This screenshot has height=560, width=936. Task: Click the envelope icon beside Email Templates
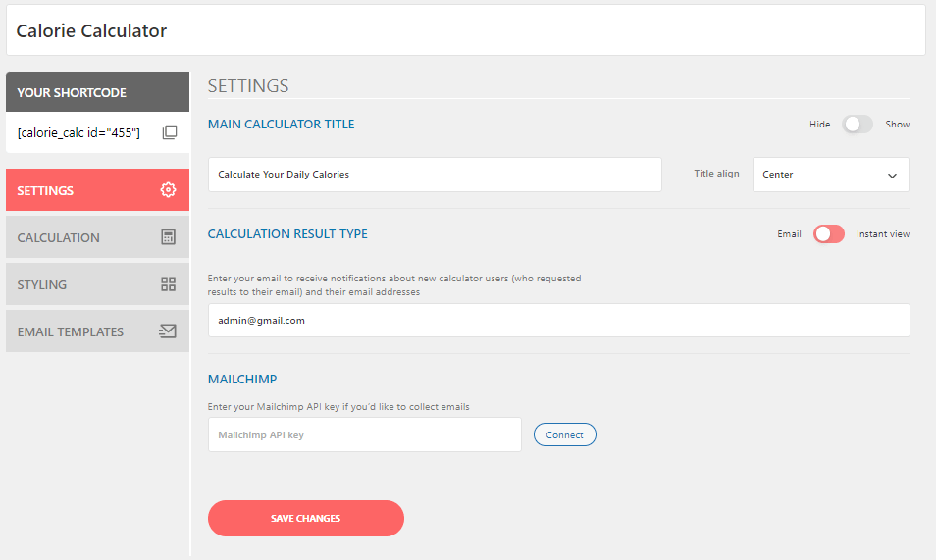pyautogui.click(x=168, y=331)
